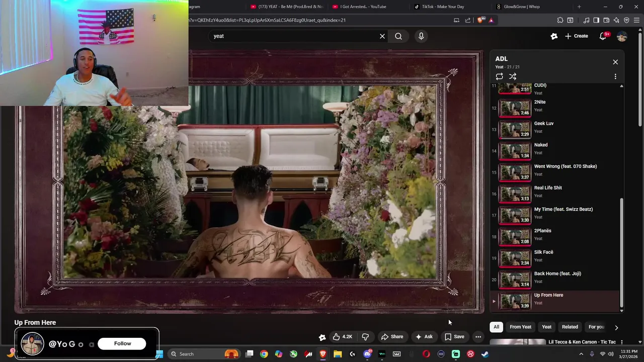The image size is (644, 362).
Task: Follow the @YoG overlay account
Action: point(122,343)
